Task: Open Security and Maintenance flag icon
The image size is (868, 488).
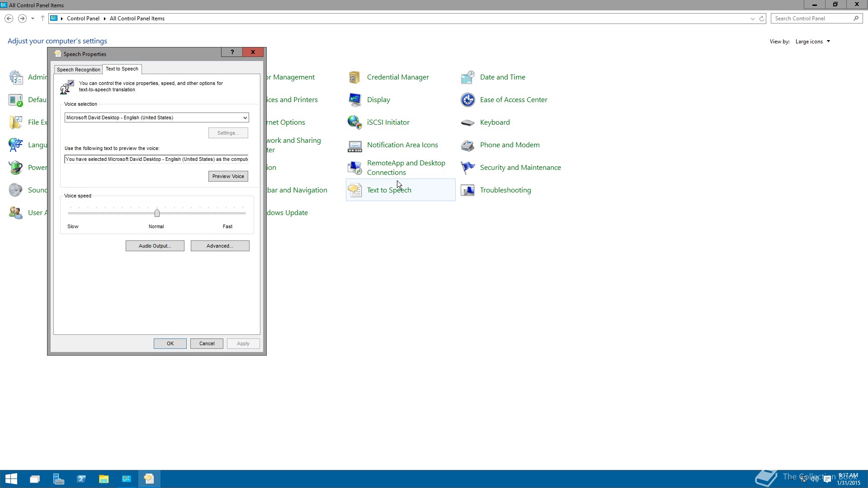Action: click(468, 168)
